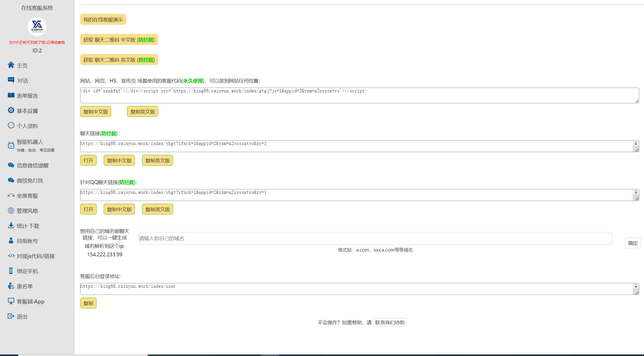Click the headset icon beside 坐席客服
644x356 pixels.
click(11, 195)
